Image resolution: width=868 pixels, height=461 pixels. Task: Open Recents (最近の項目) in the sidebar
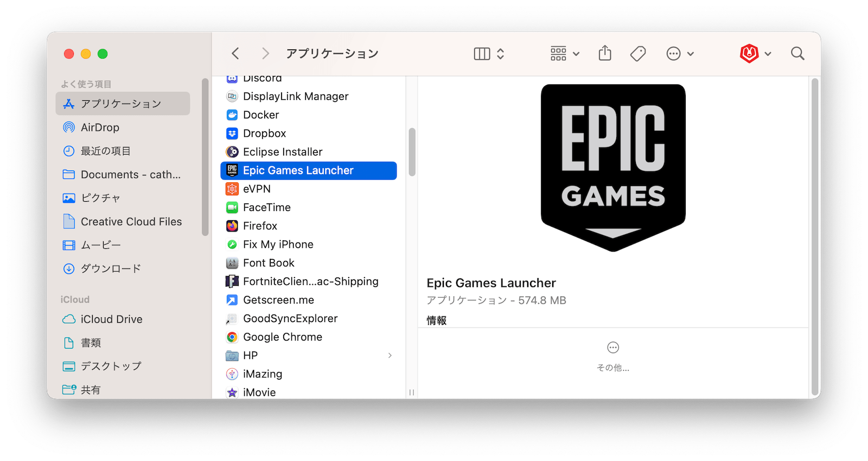[x=123, y=151]
